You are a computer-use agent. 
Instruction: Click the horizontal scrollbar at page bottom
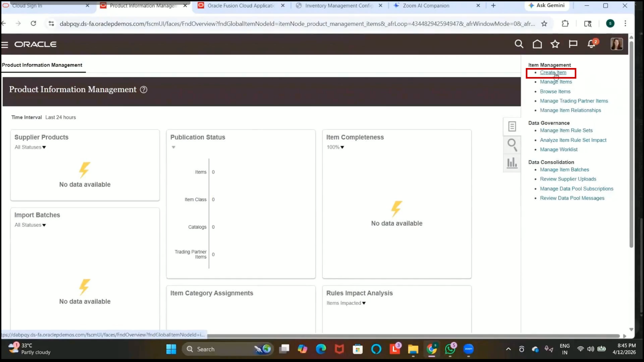(x=413, y=336)
